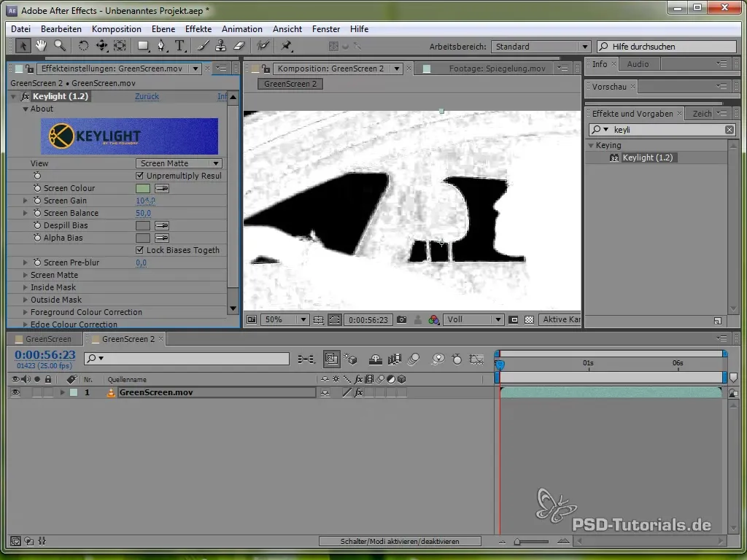747x560 pixels.
Task: Switch to the GreenScreen timeline tab
Action: (x=48, y=339)
